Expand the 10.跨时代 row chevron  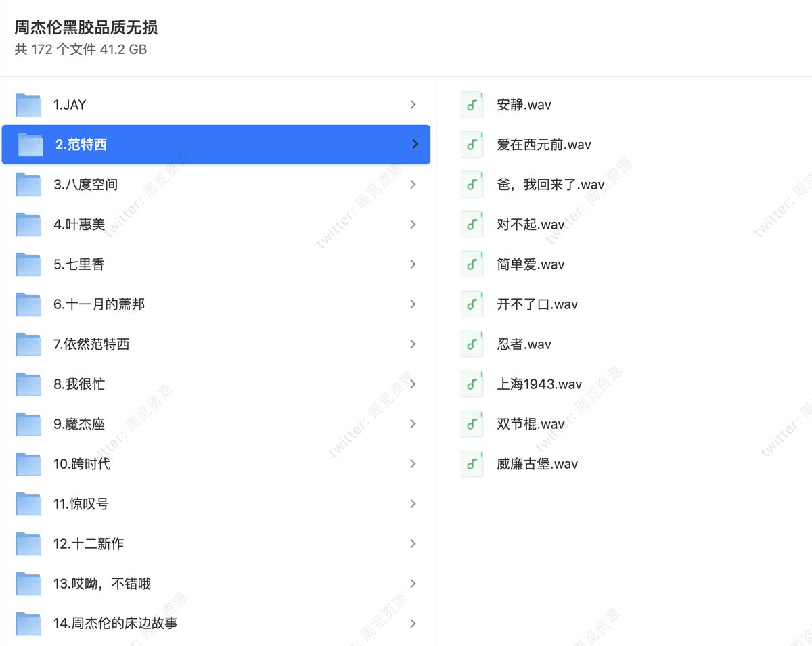coord(413,464)
